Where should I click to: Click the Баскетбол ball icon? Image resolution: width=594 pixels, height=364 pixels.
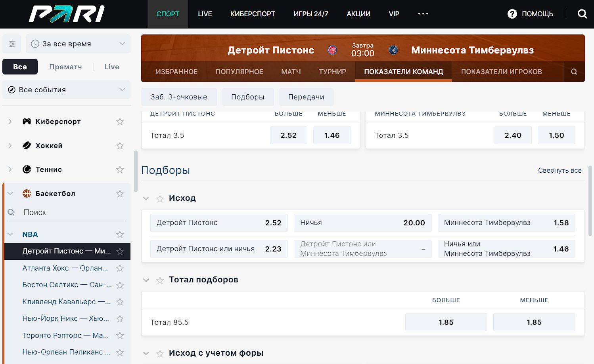[x=27, y=194]
